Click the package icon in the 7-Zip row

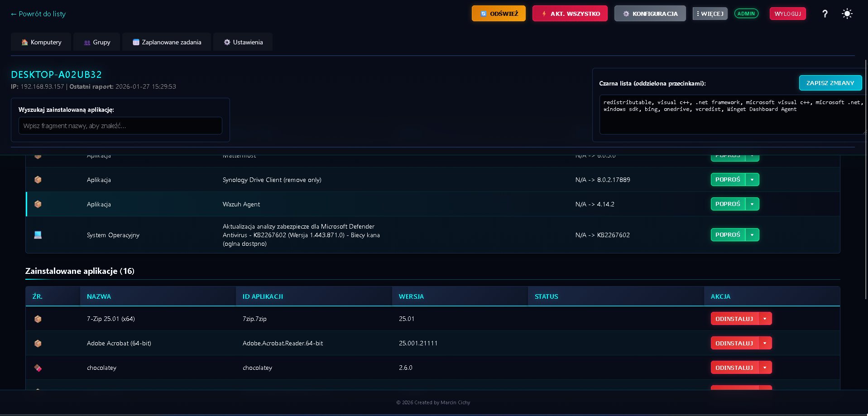(38, 319)
